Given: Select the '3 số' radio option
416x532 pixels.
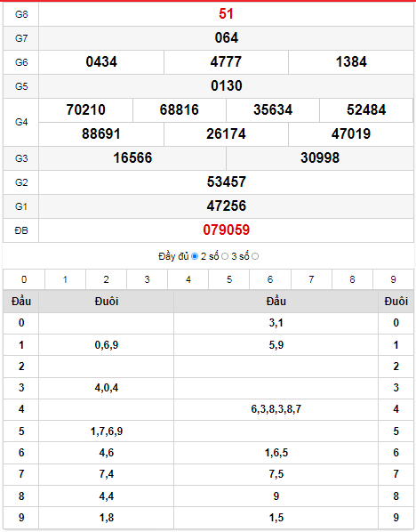Looking at the screenshot, I should [x=255, y=256].
